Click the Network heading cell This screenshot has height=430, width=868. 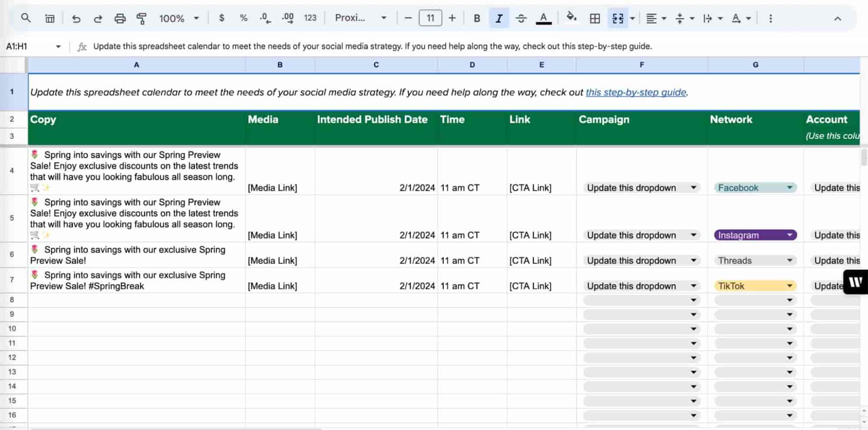pos(756,119)
